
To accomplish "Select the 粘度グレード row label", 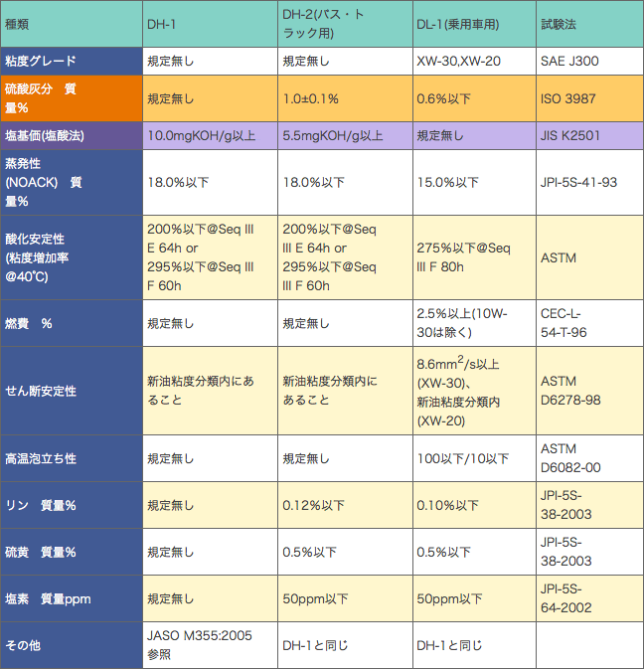I will pos(70,61).
